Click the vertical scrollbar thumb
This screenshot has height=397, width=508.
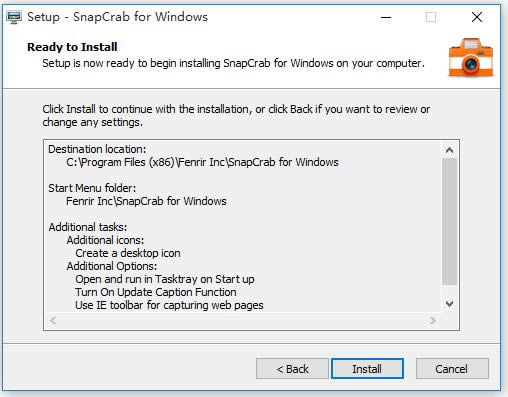click(x=449, y=222)
